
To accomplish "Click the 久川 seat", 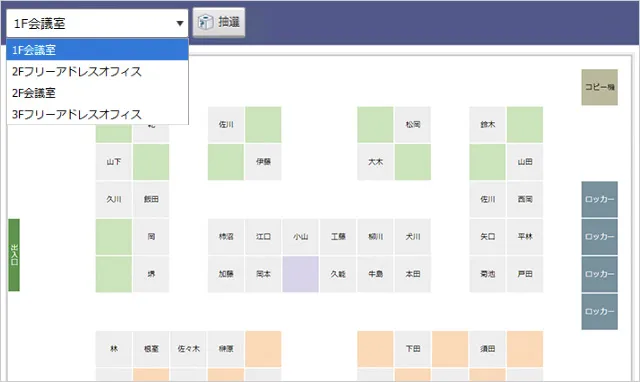I will click(114, 199).
